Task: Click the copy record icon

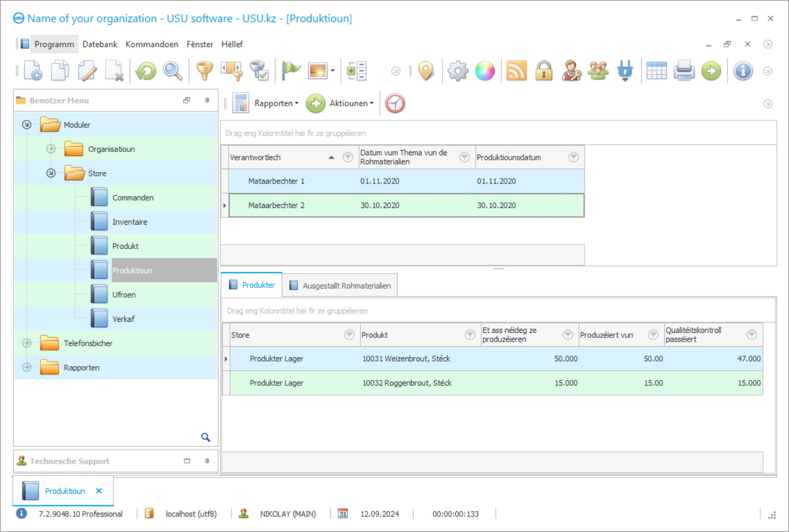Action: click(x=60, y=71)
